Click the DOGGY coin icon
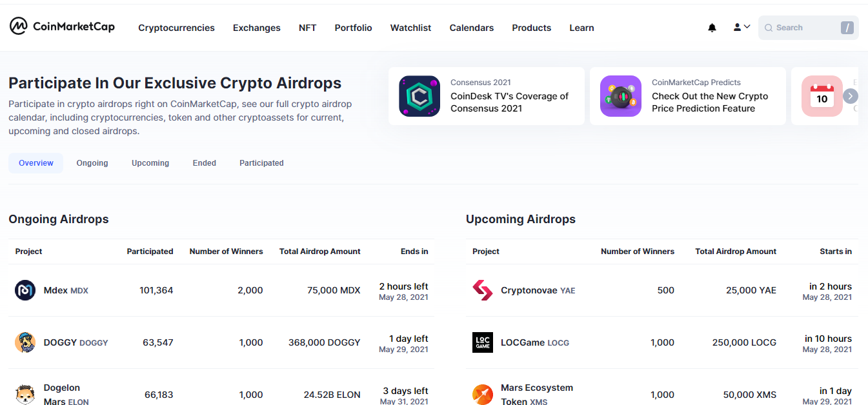The image size is (868, 405). pyautogui.click(x=25, y=342)
